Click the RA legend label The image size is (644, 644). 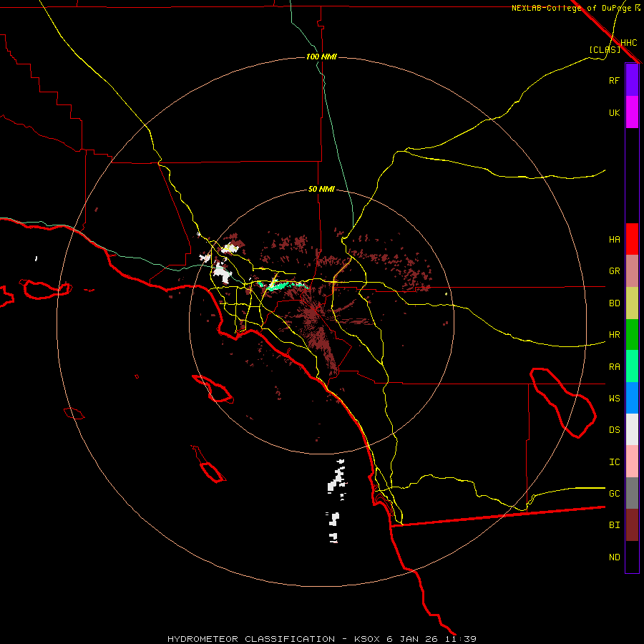[614, 367]
